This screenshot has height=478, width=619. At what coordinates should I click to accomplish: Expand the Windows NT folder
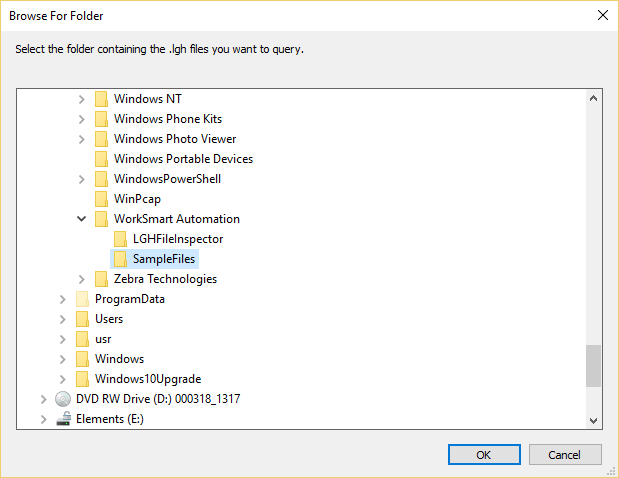[x=82, y=99]
